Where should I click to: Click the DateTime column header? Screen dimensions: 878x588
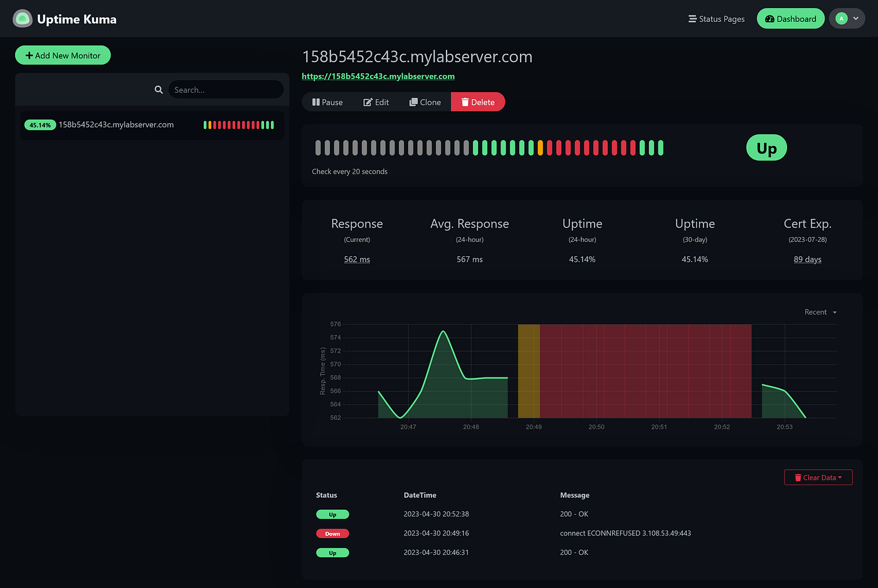point(420,495)
